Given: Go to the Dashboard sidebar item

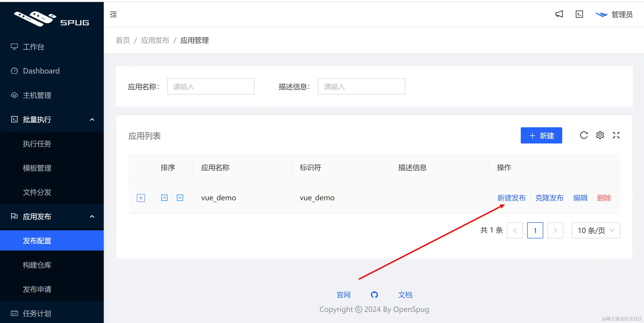Looking at the screenshot, I should [x=41, y=71].
